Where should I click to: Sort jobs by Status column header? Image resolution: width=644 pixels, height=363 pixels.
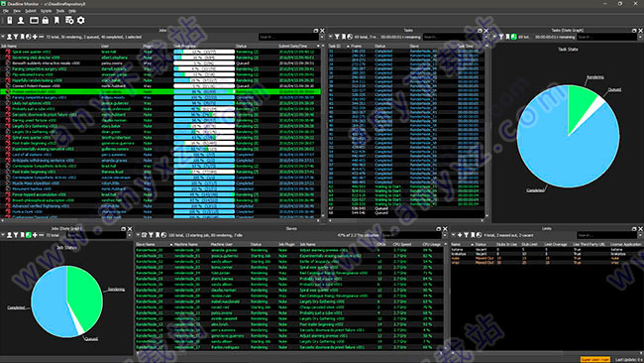pyautogui.click(x=241, y=46)
